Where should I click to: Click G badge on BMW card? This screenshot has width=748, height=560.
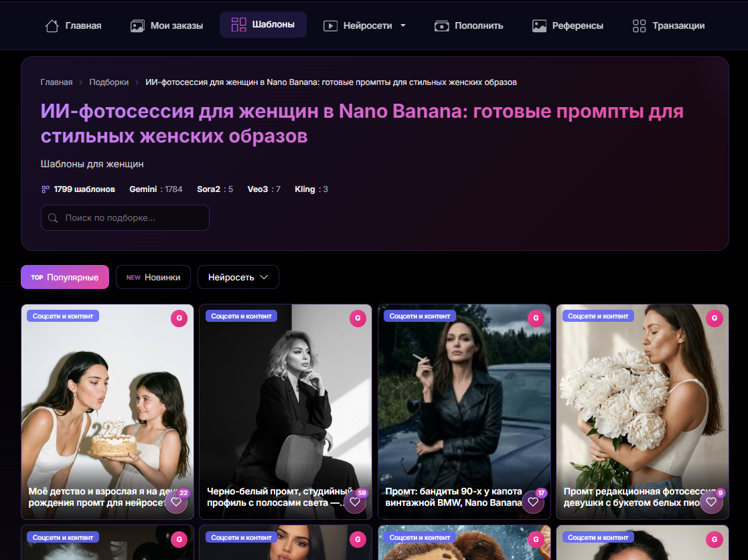pos(536,318)
